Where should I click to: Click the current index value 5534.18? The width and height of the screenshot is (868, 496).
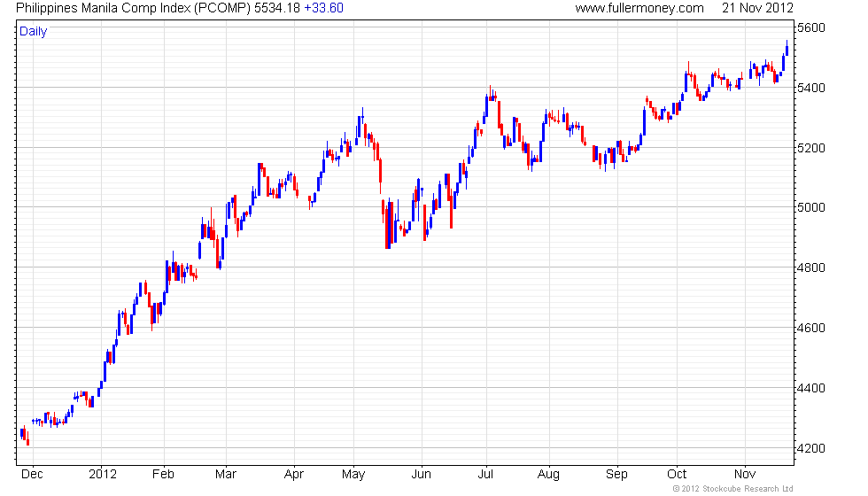coord(277,8)
